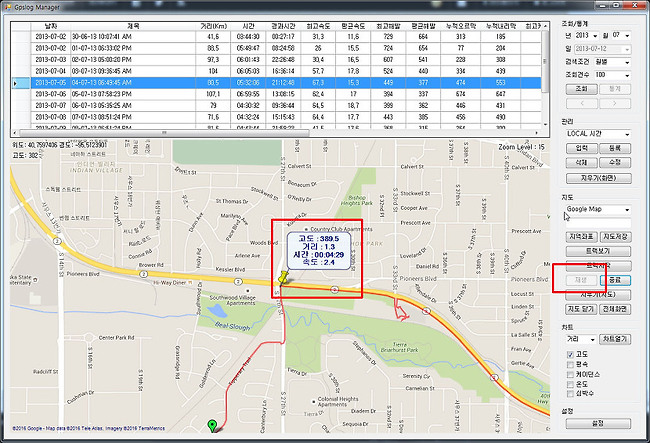Click the next arrow (>) button

click(x=614, y=102)
